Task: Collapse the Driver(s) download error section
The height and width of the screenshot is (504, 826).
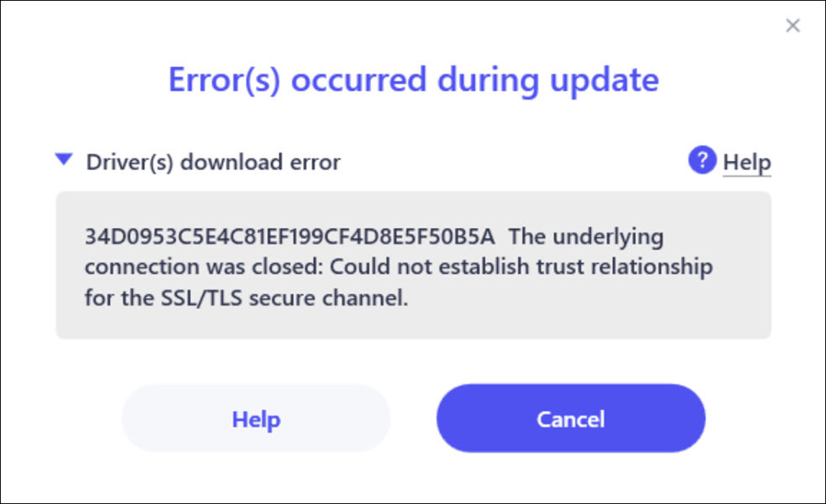Action: [64, 159]
